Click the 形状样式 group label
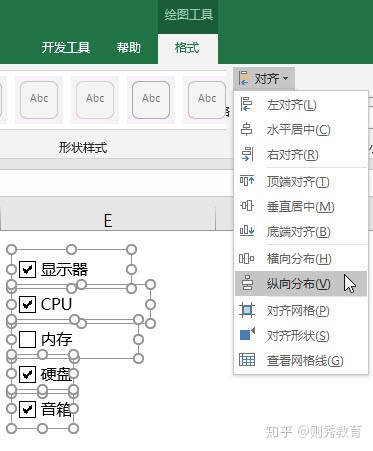This screenshot has height=451, width=373. pos(83,147)
